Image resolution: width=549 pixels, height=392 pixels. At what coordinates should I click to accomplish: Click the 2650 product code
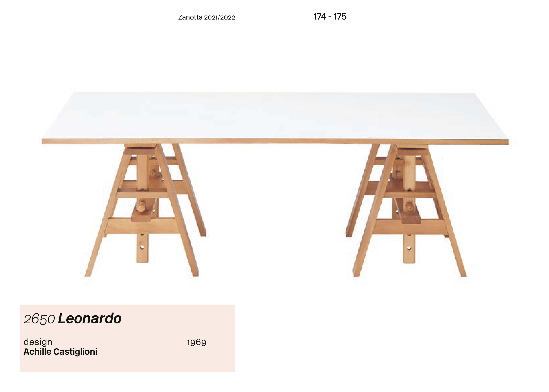(x=39, y=319)
